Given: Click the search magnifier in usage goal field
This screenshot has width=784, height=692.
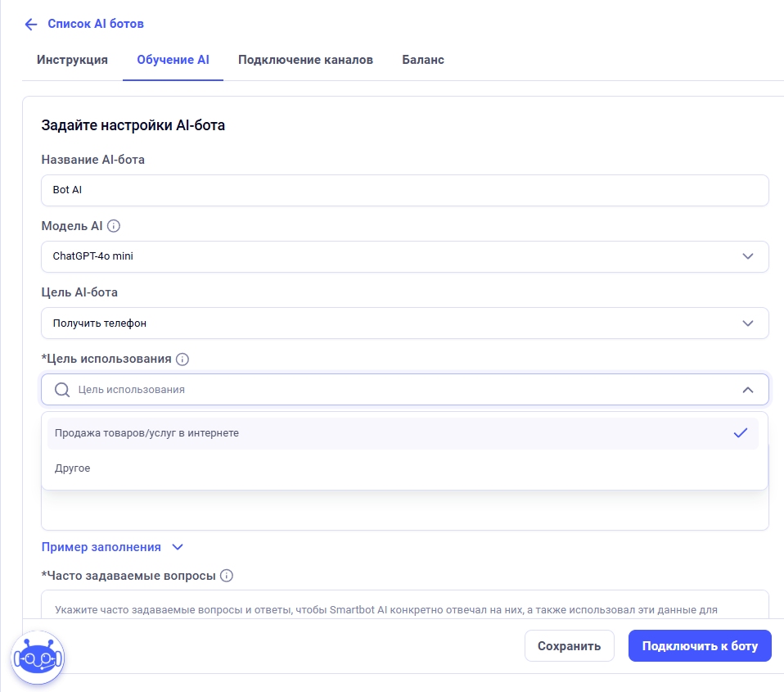Looking at the screenshot, I should point(61,390).
